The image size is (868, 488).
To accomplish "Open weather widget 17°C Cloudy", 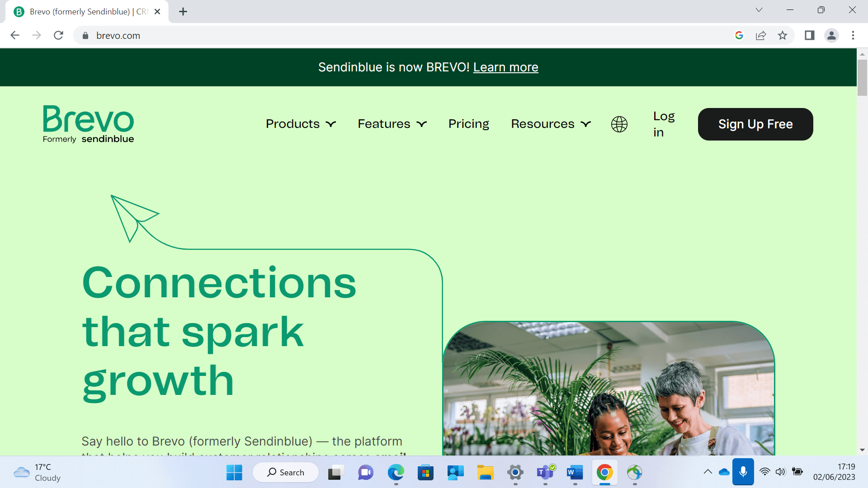I will (37, 473).
